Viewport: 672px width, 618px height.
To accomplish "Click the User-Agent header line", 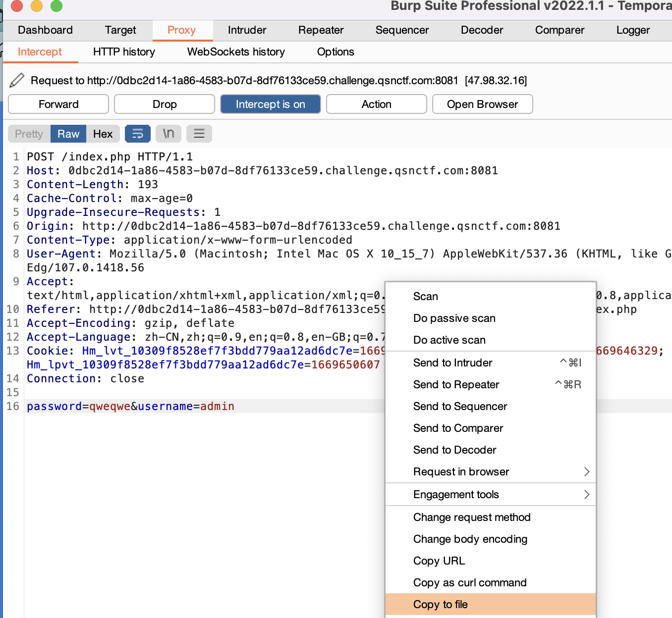I will 349,254.
